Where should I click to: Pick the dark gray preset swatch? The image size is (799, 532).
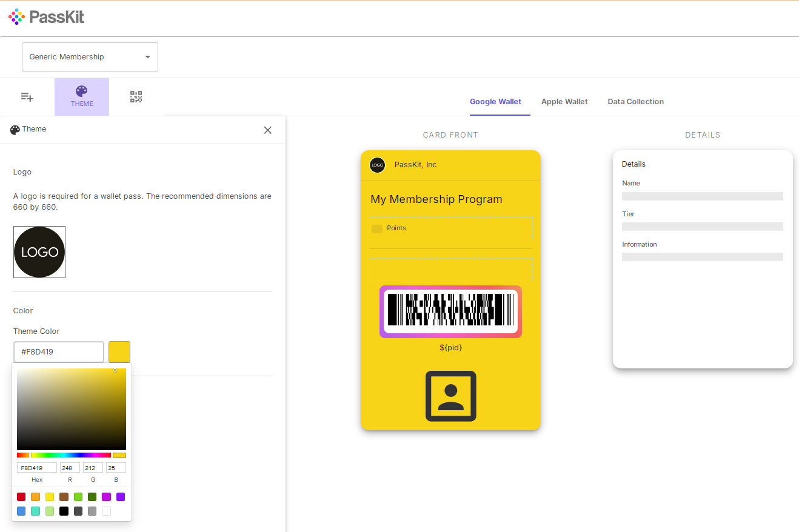[78, 511]
